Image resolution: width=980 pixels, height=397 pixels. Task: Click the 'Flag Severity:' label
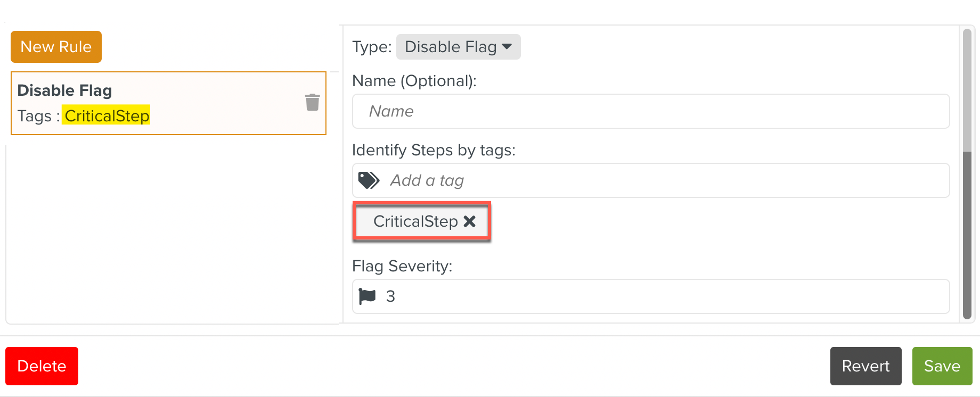pos(402,266)
